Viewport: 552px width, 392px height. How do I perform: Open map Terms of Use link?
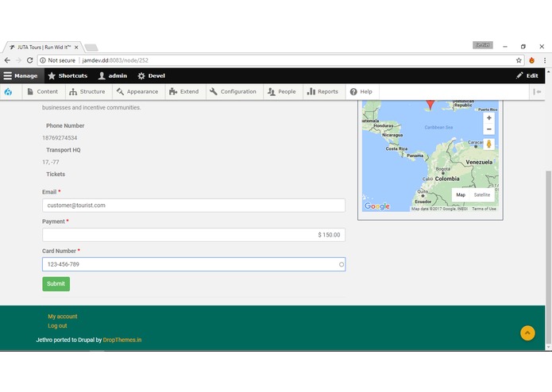pos(484,209)
